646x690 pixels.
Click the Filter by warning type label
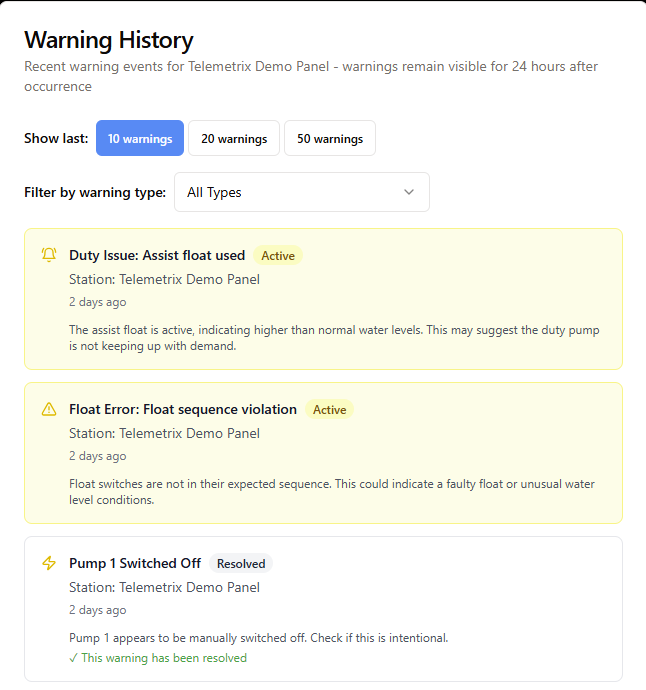(x=95, y=192)
